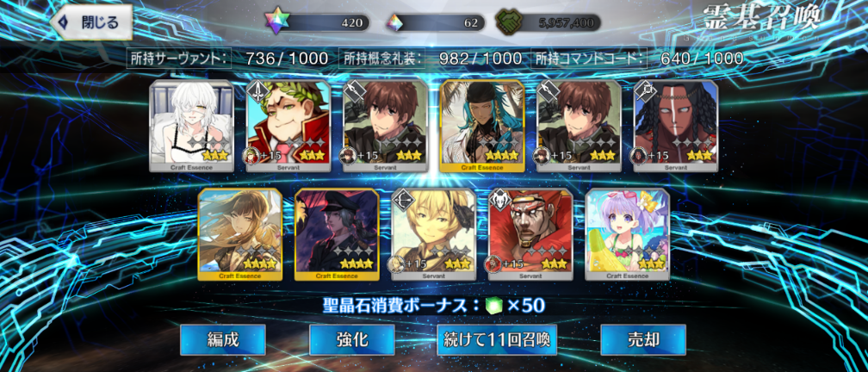Select the long-haired gold-framed Craft Essence card

point(240,234)
